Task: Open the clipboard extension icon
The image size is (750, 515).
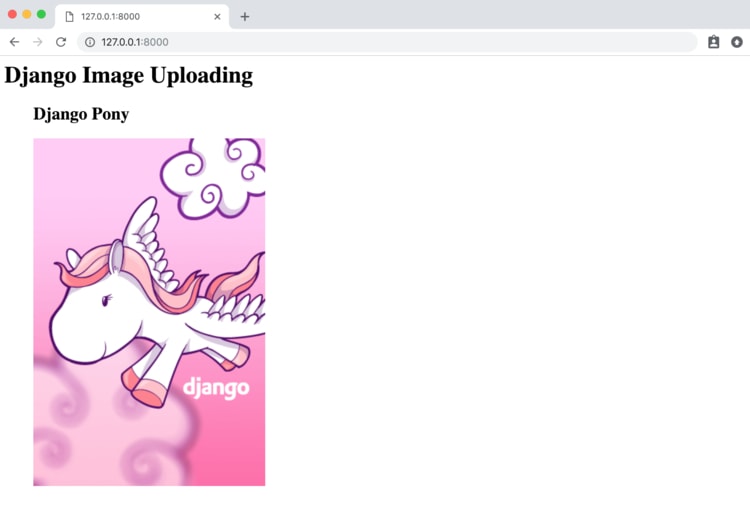Action: (713, 42)
